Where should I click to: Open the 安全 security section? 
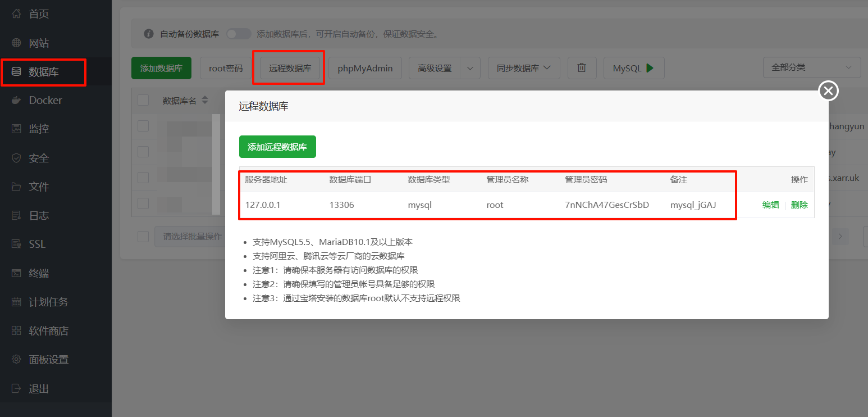(x=37, y=157)
